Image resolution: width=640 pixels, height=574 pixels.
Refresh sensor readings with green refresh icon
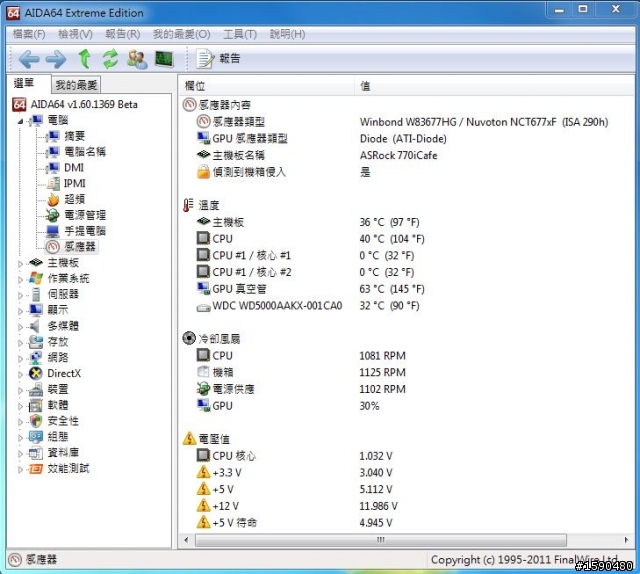(x=110, y=59)
